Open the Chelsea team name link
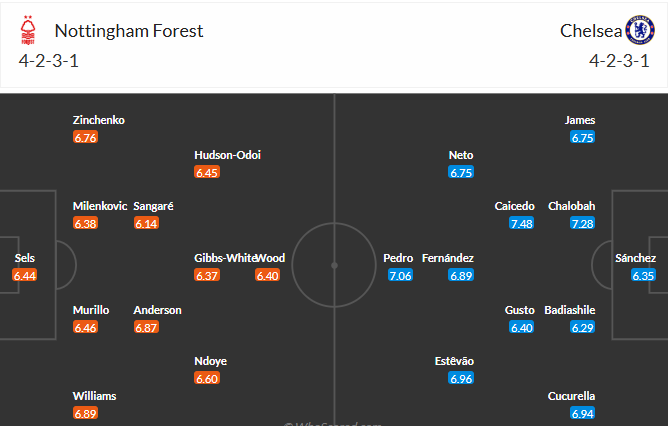This screenshot has width=669, height=426. pos(589,30)
